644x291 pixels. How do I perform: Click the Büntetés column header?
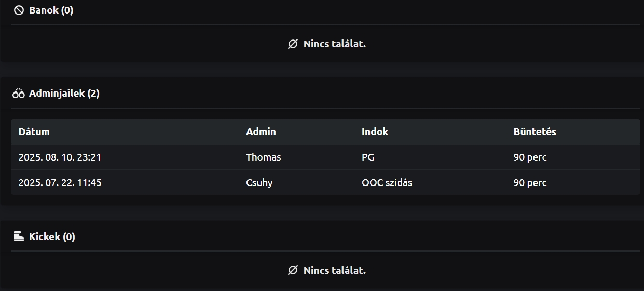[535, 131]
